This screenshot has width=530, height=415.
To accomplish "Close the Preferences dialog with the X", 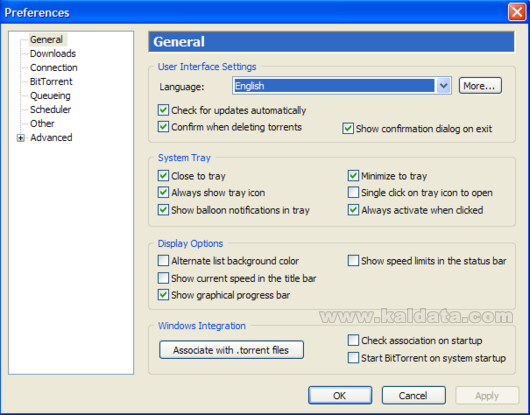I will 517,12.
